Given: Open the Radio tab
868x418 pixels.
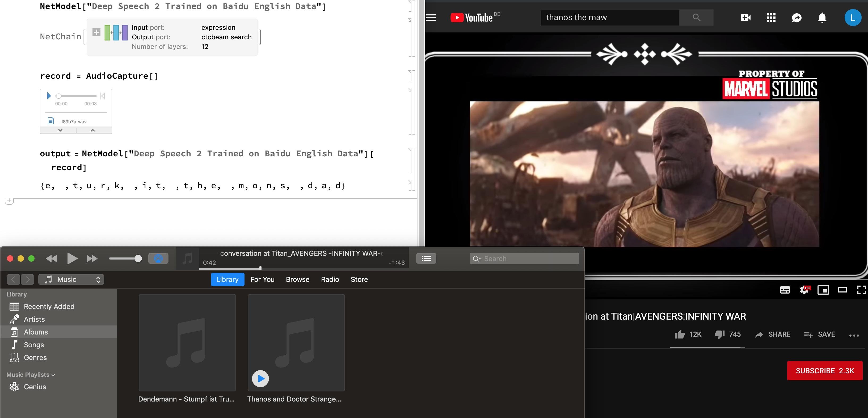Looking at the screenshot, I should click(330, 279).
